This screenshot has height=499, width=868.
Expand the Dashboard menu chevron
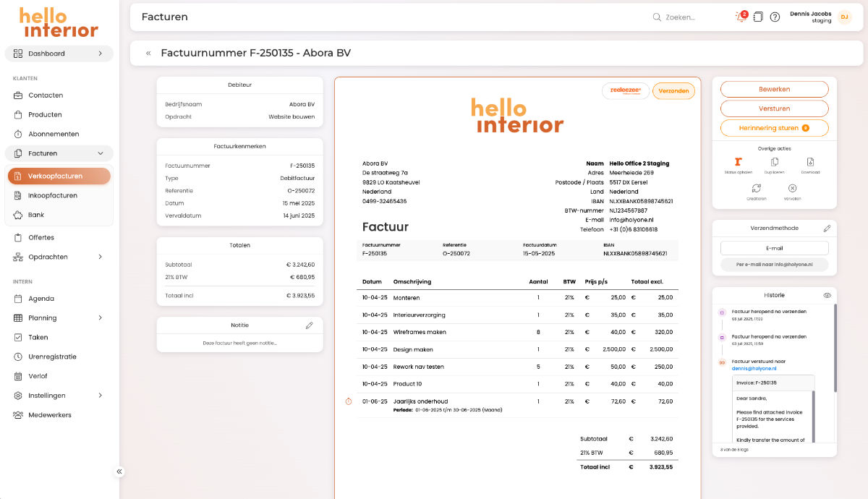coord(100,54)
